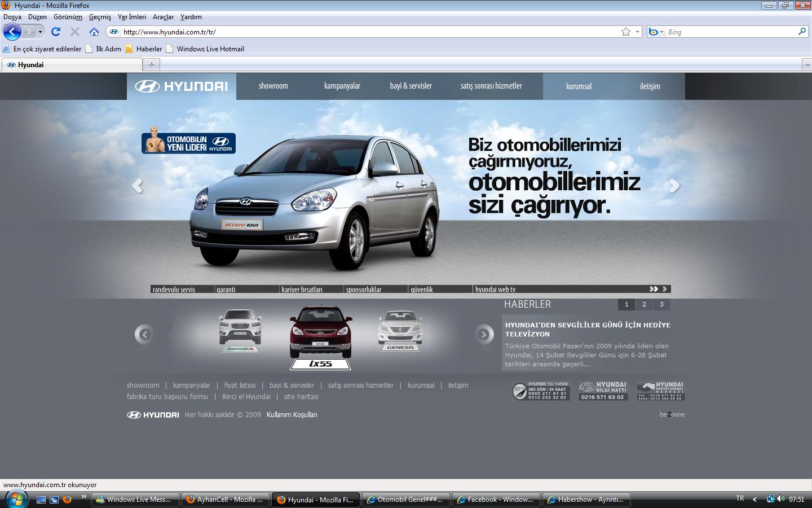Click the volume speaker tray icon

click(781, 499)
